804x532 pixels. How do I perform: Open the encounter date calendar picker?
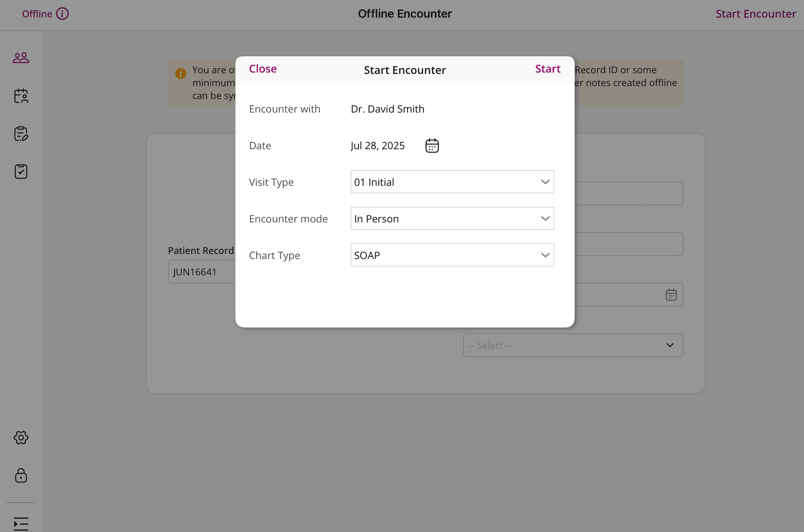pos(432,146)
